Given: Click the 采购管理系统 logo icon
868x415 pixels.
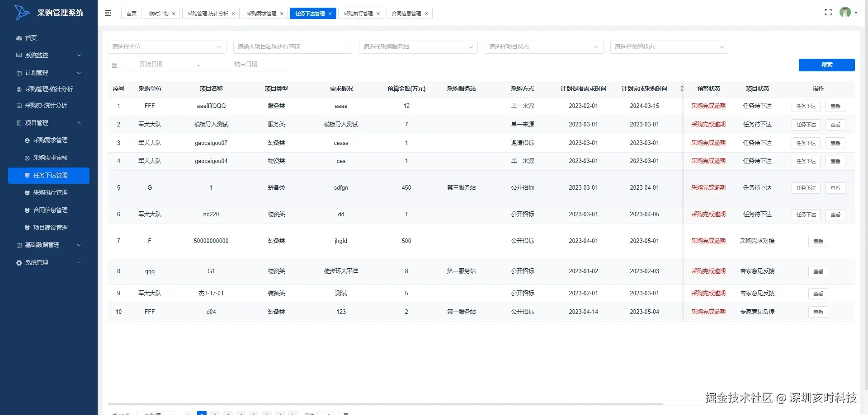Looking at the screenshot, I should [x=22, y=13].
